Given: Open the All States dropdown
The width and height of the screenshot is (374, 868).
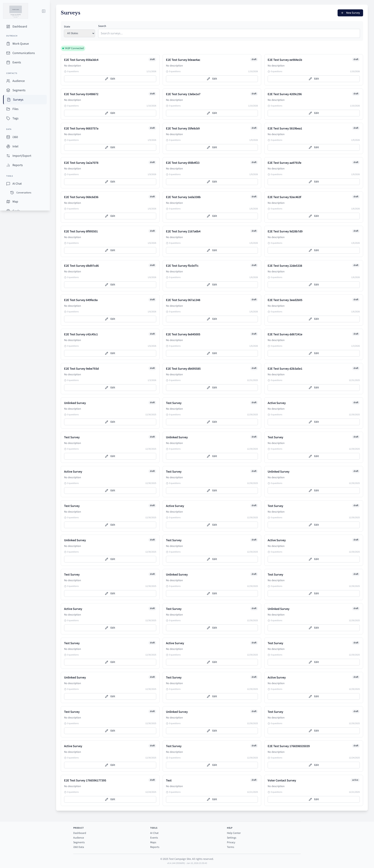Looking at the screenshot, I should (x=79, y=33).
